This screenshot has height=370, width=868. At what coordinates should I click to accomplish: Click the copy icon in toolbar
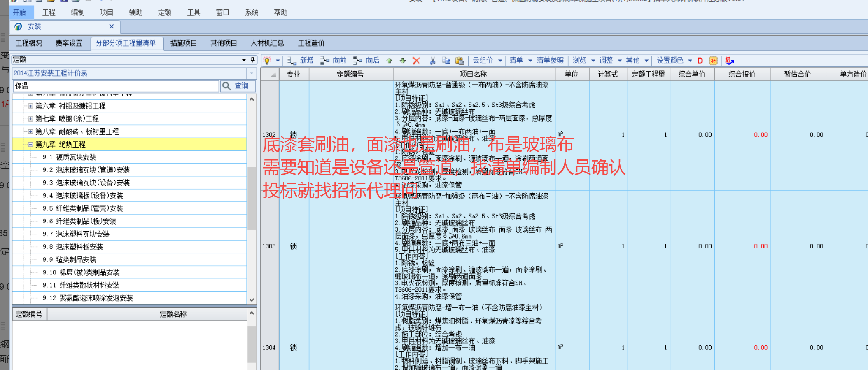[x=446, y=61]
